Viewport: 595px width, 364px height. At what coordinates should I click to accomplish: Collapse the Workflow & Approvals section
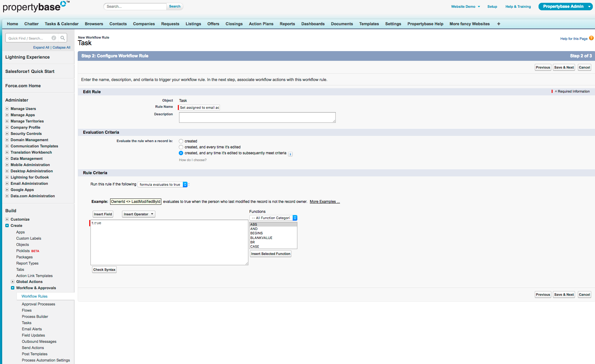13,288
